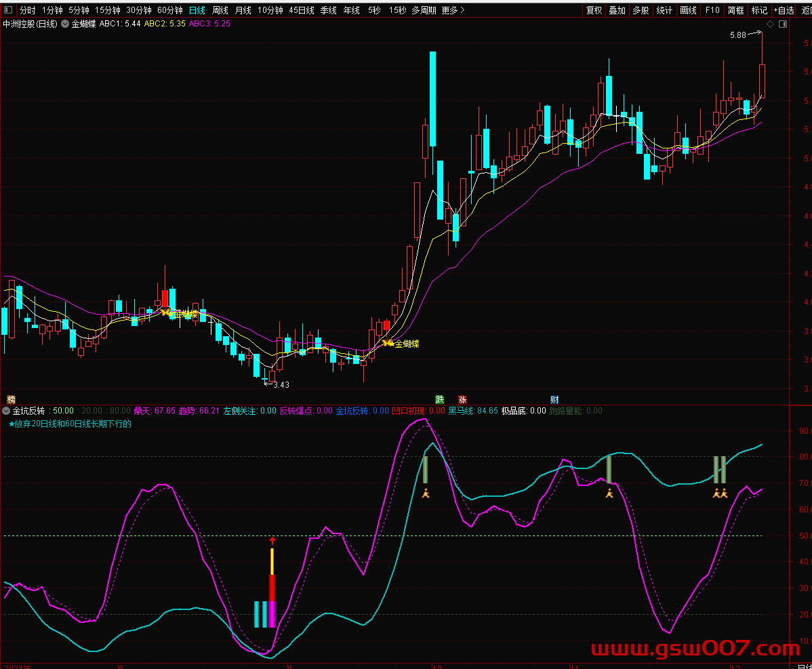Image resolution: width=812 pixels, height=669 pixels.
Task: Open the F10 company info
Action: 712,10
